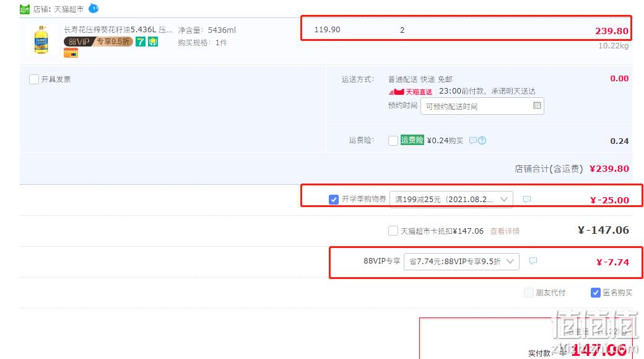This screenshot has height=359, width=644.
Task: Click the insurance price 0.24 on the right
Action: point(619,141)
